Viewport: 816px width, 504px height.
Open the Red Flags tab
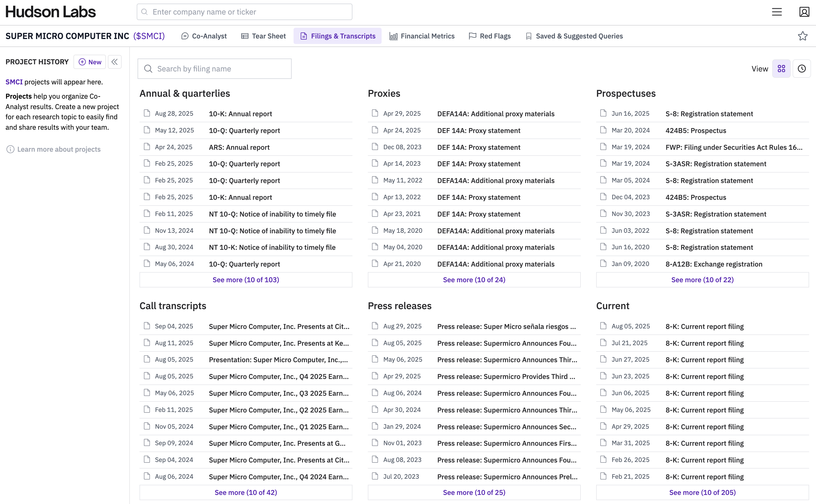coord(489,36)
